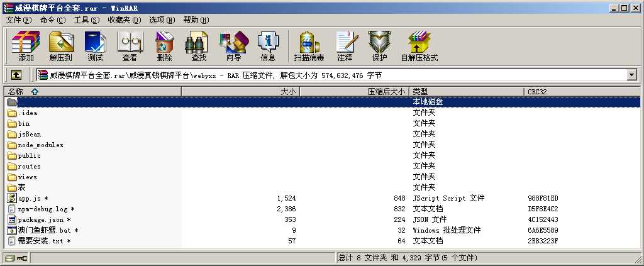
Task: Select the package.json file icon
Action: (x=12, y=219)
